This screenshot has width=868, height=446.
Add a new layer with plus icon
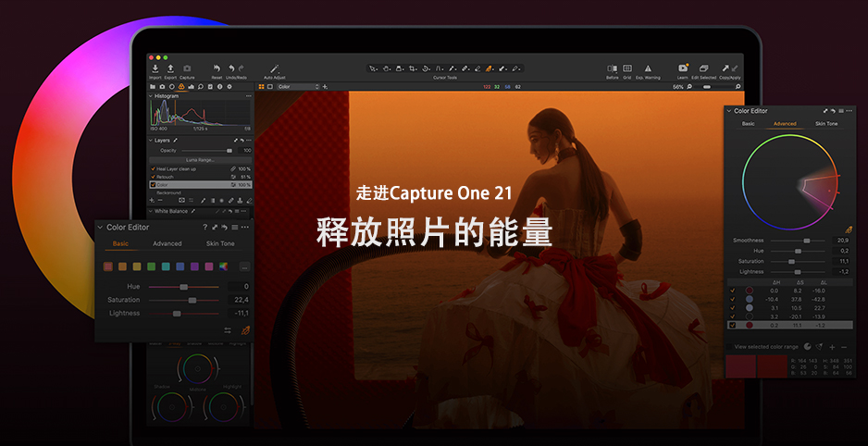click(153, 200)
